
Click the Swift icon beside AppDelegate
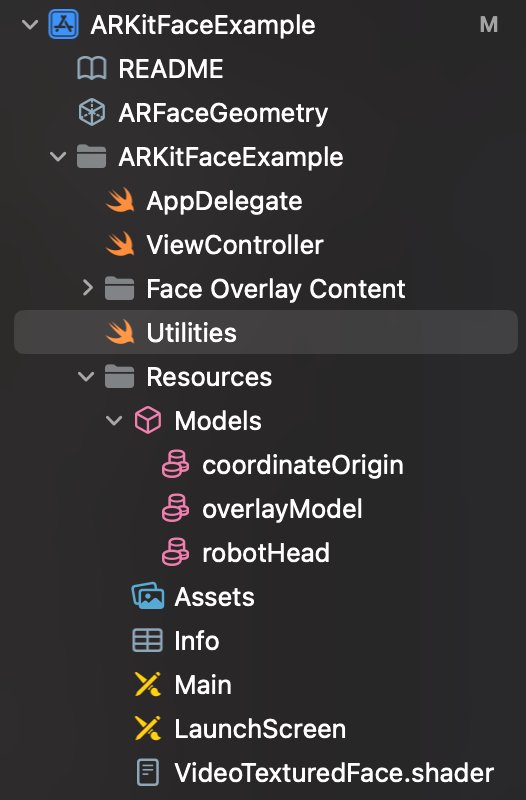[120, 201]
